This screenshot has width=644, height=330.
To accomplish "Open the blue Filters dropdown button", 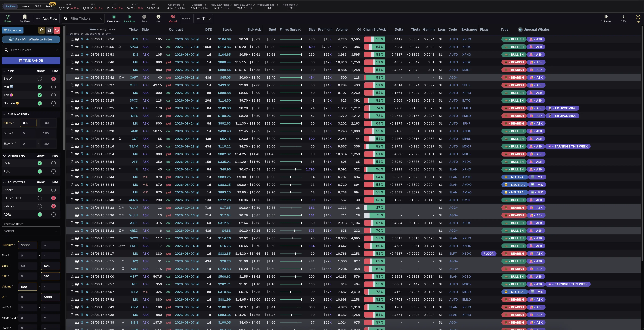I will 13,30.
